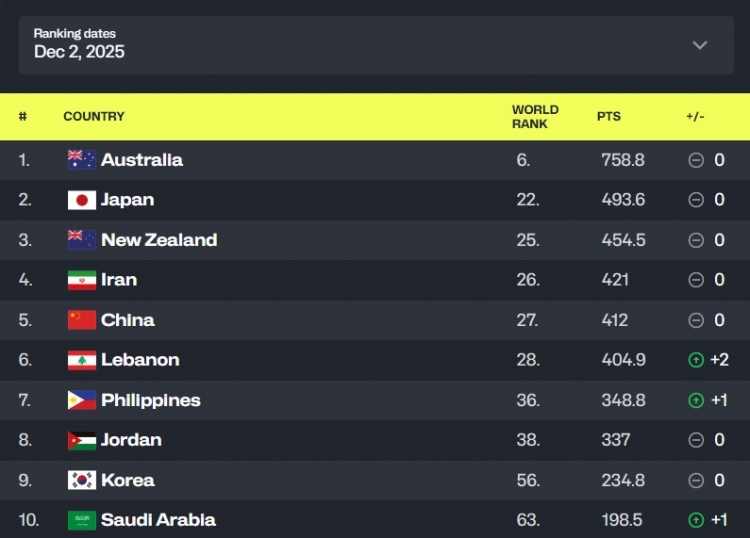Select the Philippines country name
Screen dimensions: 750x538
coord(151,400)
